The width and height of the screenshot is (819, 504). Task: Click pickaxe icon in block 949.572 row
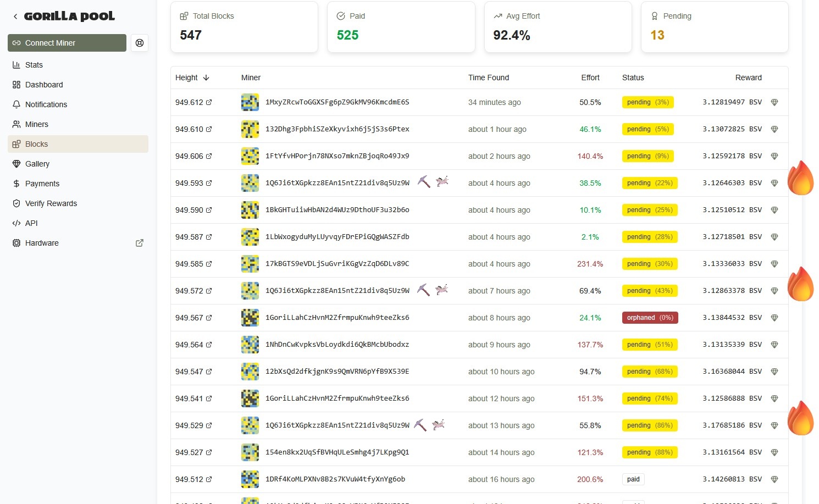pos(424,289)
